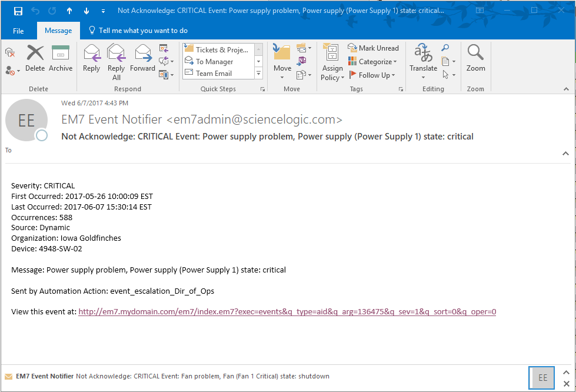The width and height of the screenshot is (576, 392).
Task: Open the Categorize color menu
Action: [x=372, y=61]
